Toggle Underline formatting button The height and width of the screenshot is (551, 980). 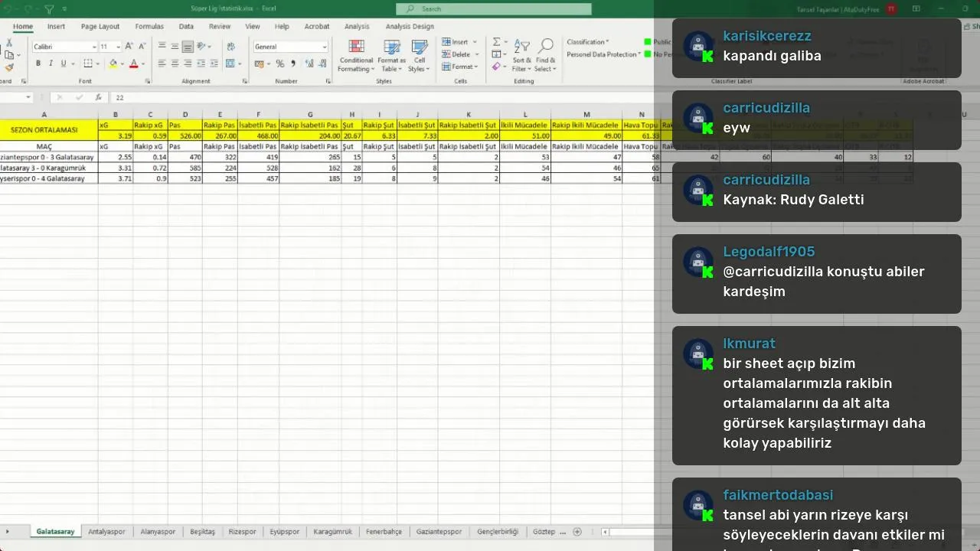pos(63,64)
